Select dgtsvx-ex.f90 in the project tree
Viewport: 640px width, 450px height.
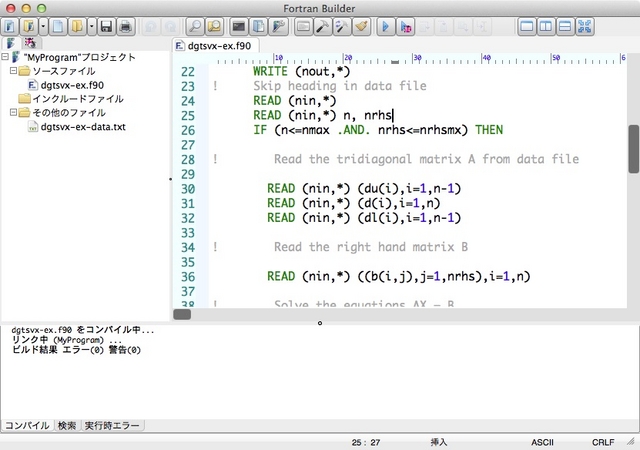pos(72,85)
